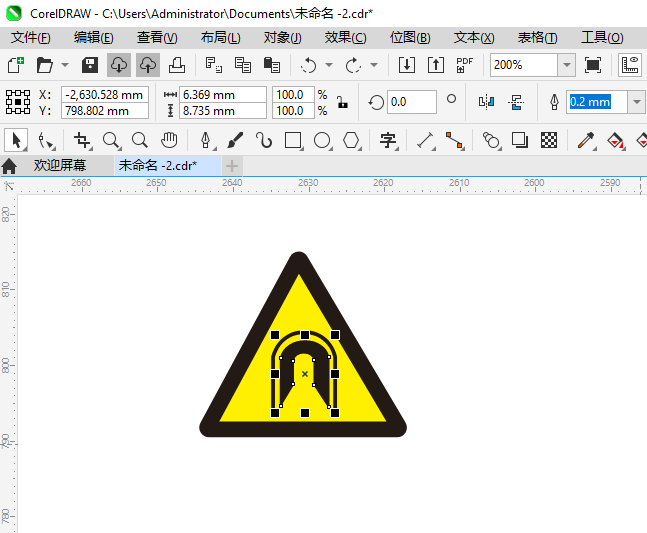Open the 编辑(E) menu
Image resolution: width=647 pixels, height=533 pixels.
point(94,38)
